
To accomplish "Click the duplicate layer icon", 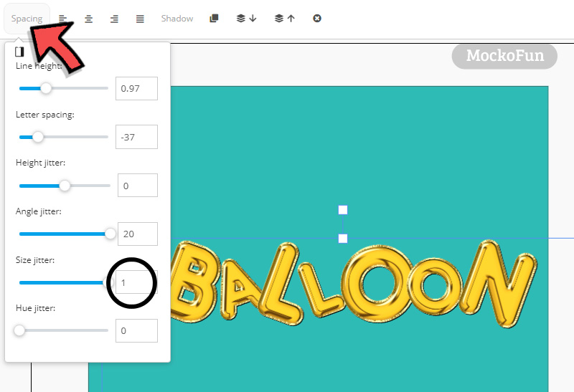I will coord(214,19).
